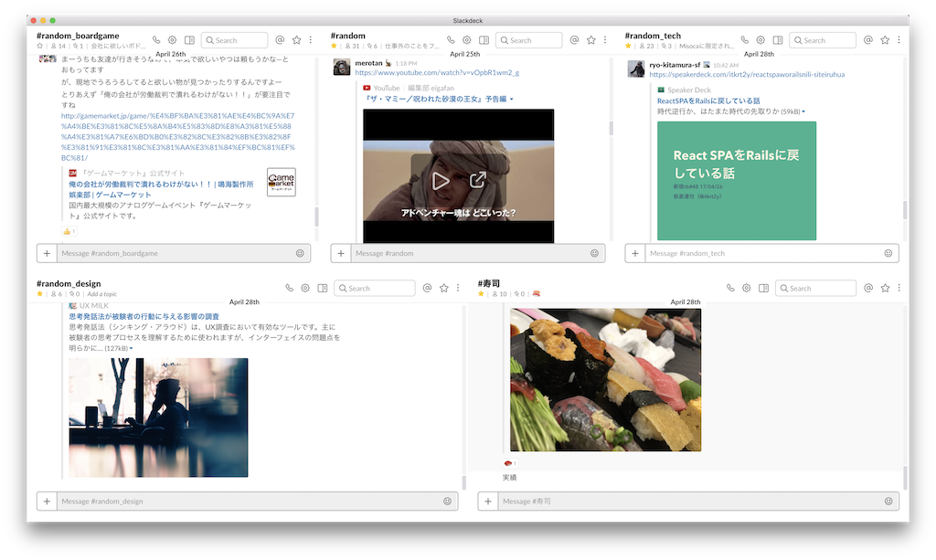Collapse the YouTube preview attachment arrow
This screenshot has width=936, height=560.
(512, 100)
